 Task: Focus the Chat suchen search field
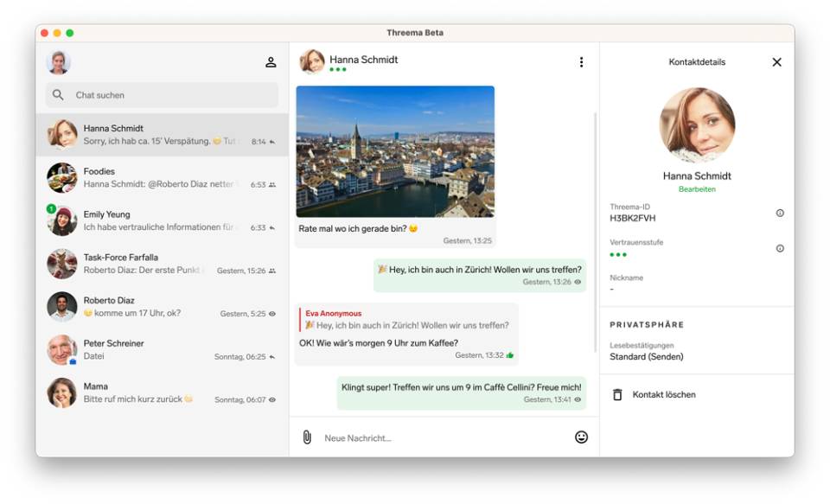coord(162,95)
